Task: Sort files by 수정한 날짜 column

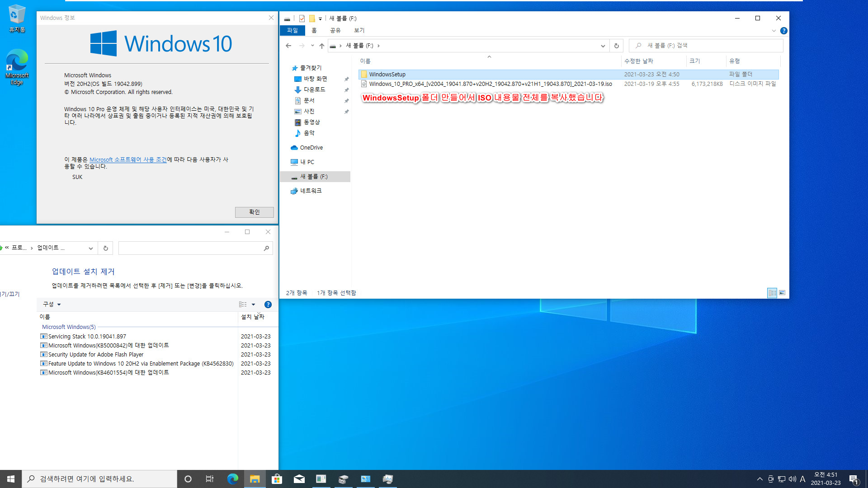Action: point(654,61)
